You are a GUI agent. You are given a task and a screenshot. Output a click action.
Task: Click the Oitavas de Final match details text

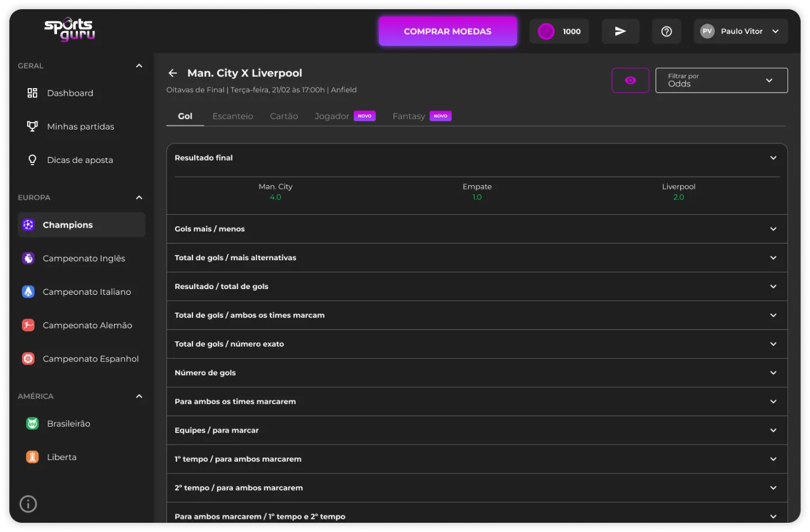pos(262,90)
